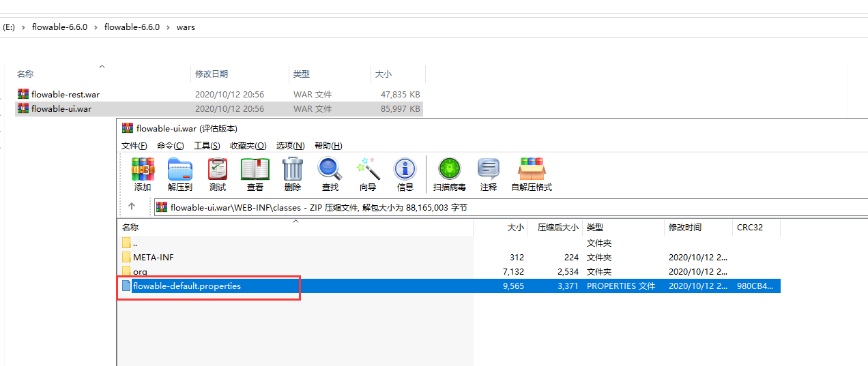The height and width of the screenshot is (366, 868).
Task: Click the up-one-level arrow in WinRAR
Action: [132, 207]
